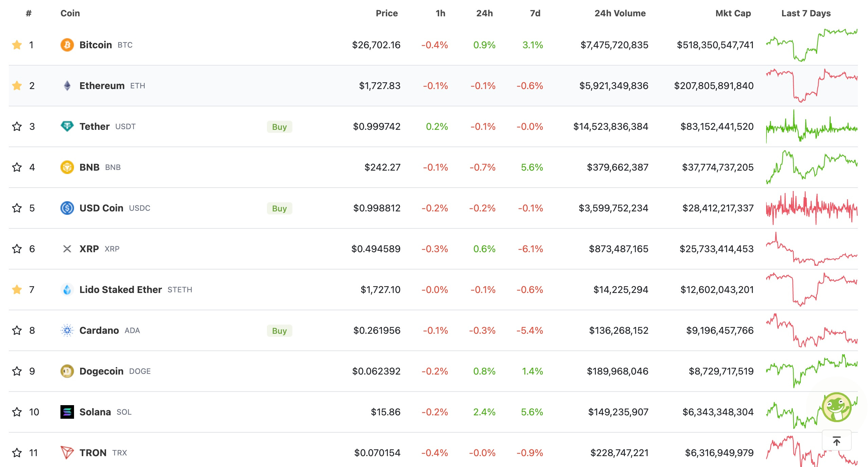Screen dimensions: 868x467
Task: Click XRP 7d change -6.1%
Action: pyautogui.click(x=530, y=249)
